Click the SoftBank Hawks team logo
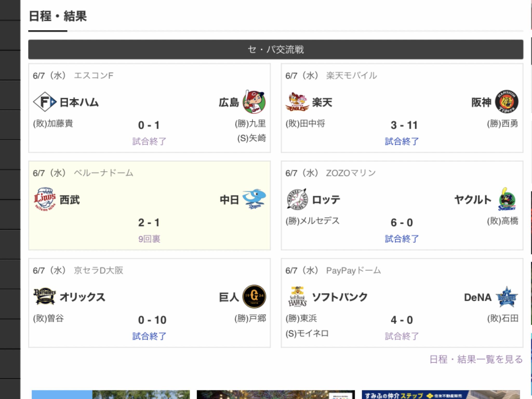Viewport: 532px width, 399px height. [x=297, y=296]
